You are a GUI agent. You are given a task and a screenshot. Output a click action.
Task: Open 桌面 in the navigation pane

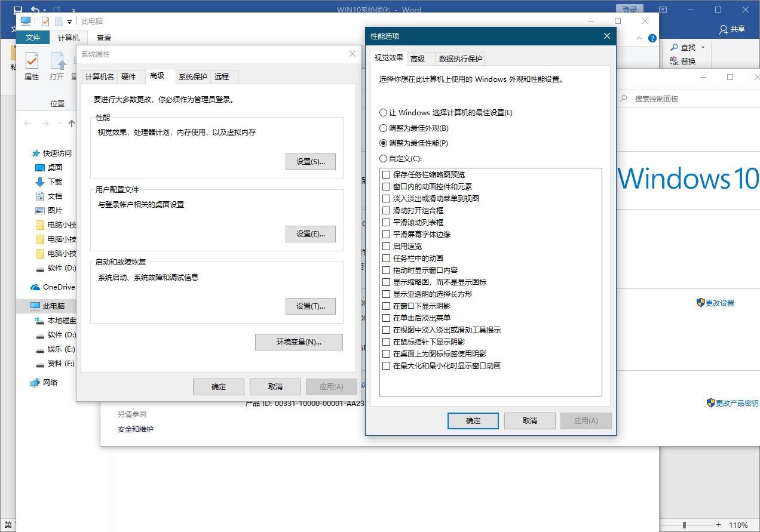(55, 168)
